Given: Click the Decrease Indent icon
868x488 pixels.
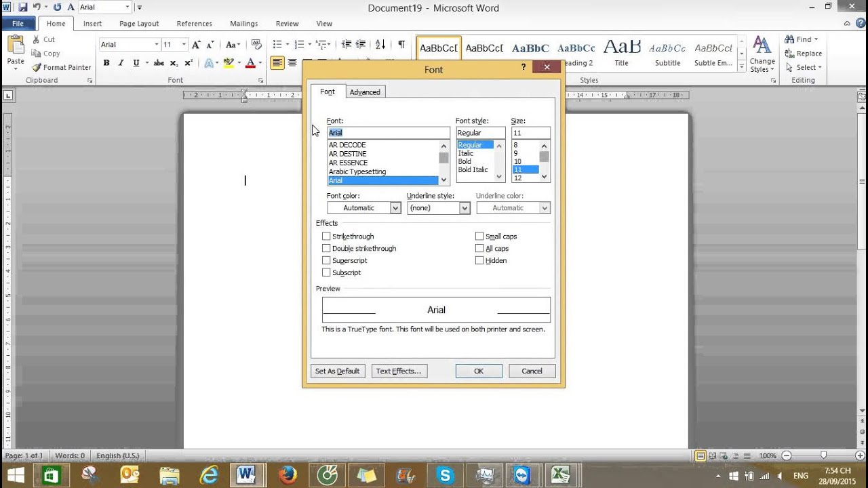Looking at the screenshot, I should click(x=347, y=45).
